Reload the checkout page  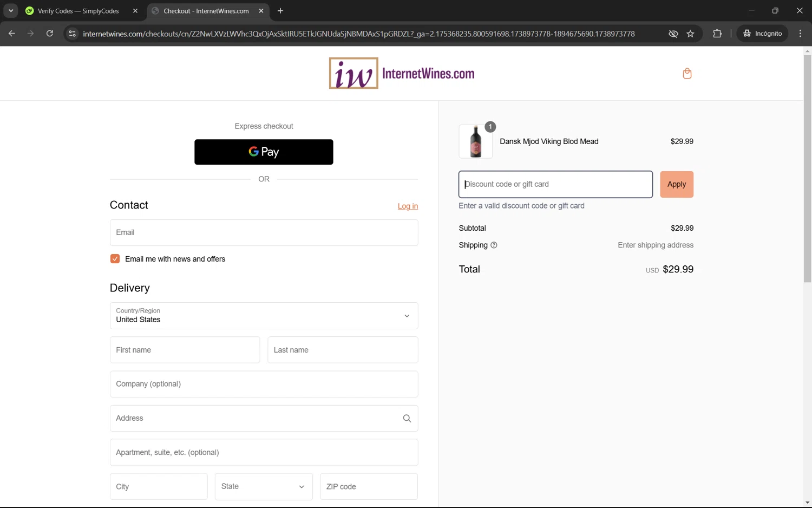(x=49, y=34)
